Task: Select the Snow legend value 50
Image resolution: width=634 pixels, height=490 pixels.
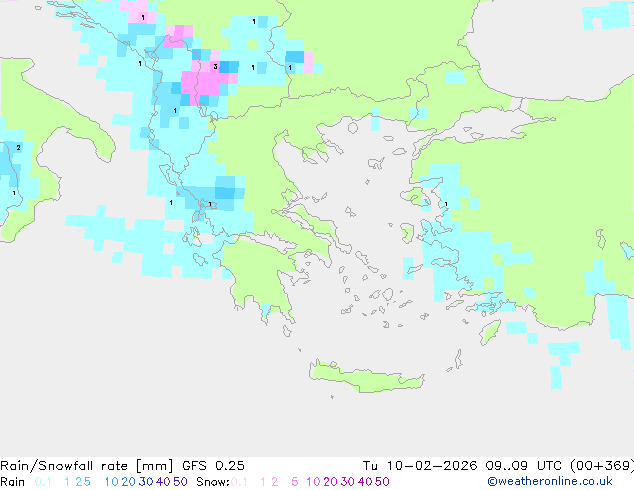Action: [383, 482]
